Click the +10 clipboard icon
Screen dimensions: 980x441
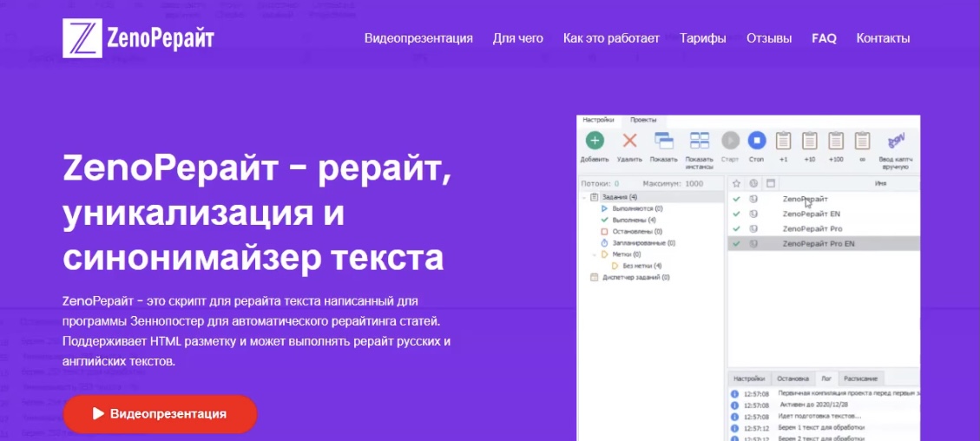click(x=809, y=141)
